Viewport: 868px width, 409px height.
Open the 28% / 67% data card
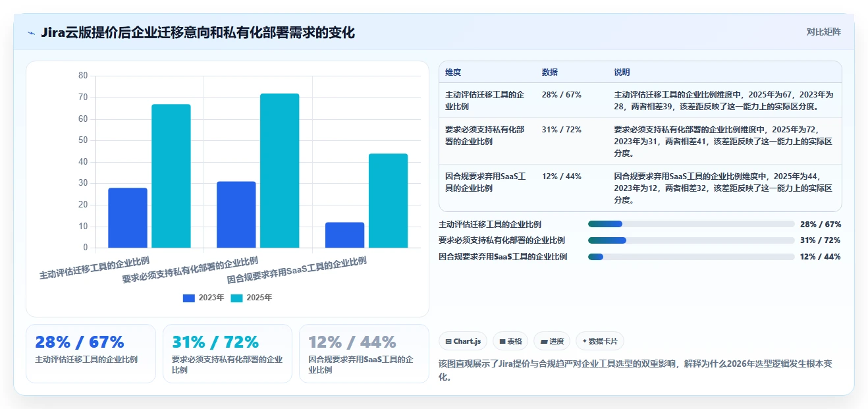pyautogui.click(x=91, y=354)
